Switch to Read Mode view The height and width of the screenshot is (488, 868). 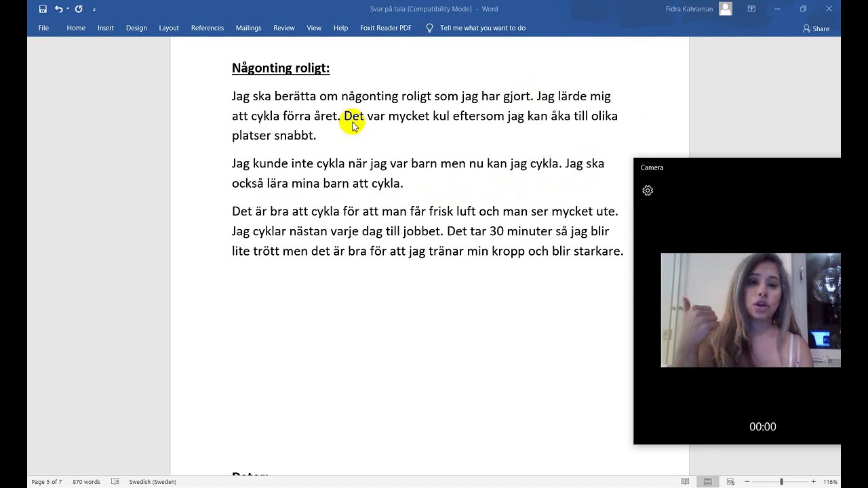click(685, 482)
